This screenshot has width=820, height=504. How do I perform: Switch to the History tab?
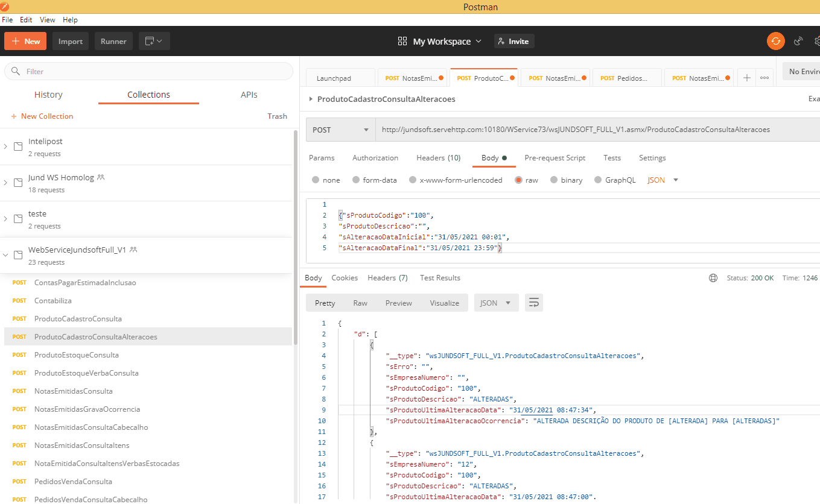48,95
